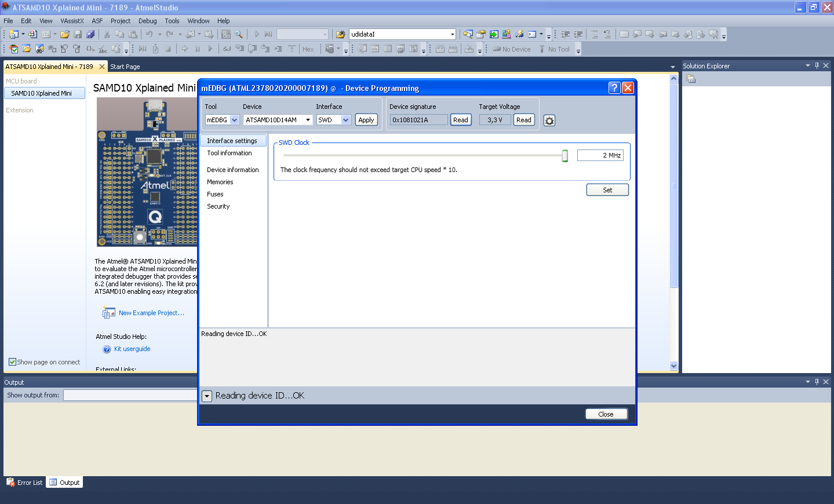The image size is (834, 504).
Task: Click the Device signature value field
Action: click(x=418, y=120)
